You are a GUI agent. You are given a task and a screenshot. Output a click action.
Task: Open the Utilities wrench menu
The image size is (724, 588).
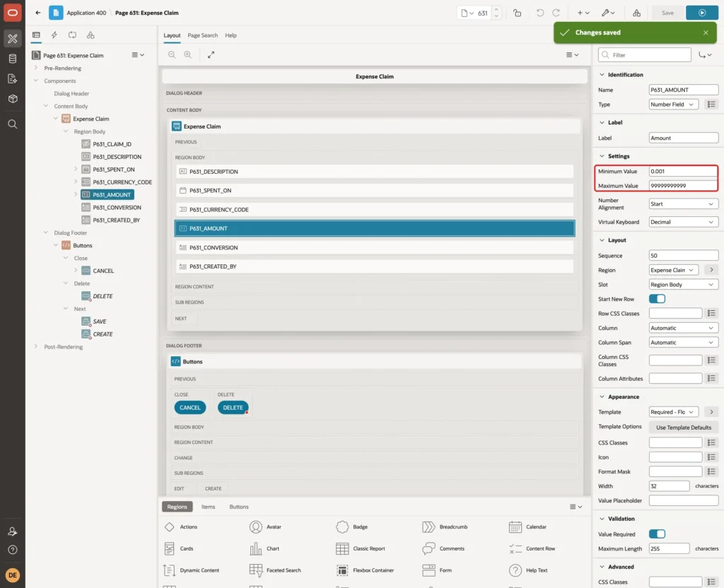pos(608,13)
